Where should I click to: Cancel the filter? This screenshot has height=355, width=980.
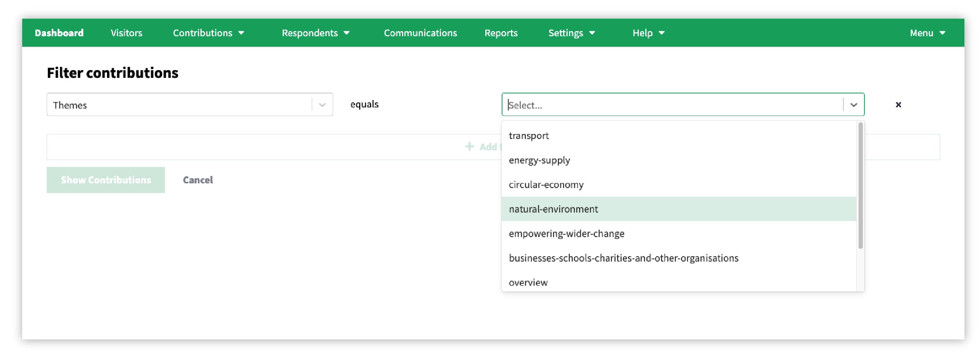pyautogui.click(x=198, y=180)
